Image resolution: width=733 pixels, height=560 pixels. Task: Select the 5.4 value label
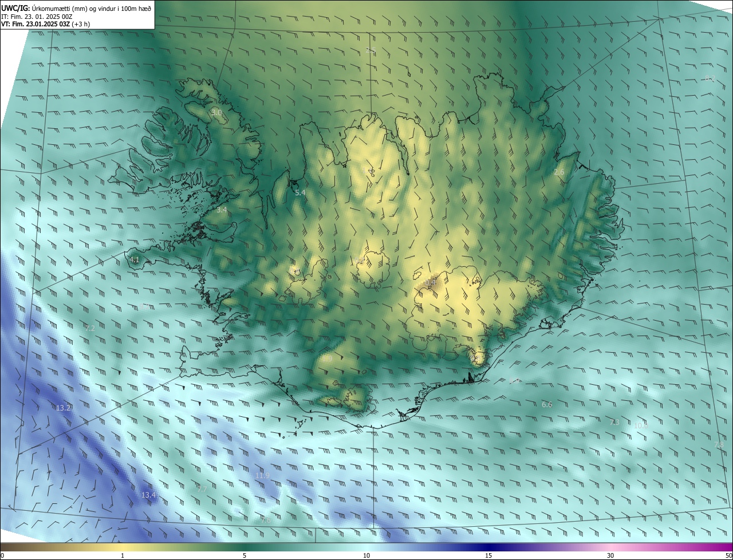point(300,193)
